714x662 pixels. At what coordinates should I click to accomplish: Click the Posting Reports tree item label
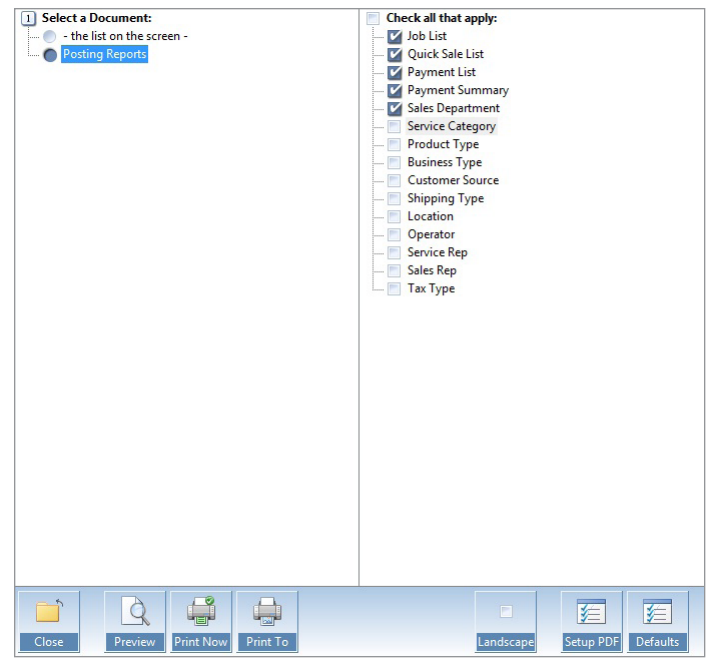[x=104, y=54]
